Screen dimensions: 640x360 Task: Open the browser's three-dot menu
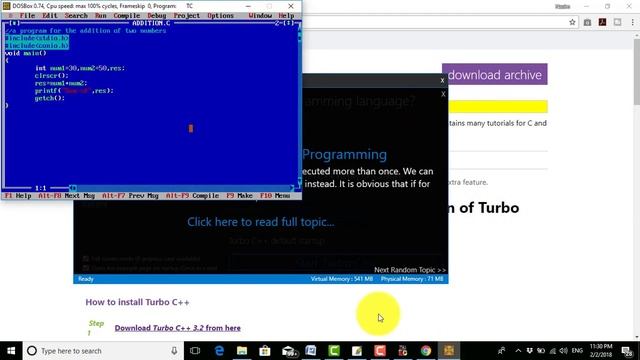click(633, 22)
